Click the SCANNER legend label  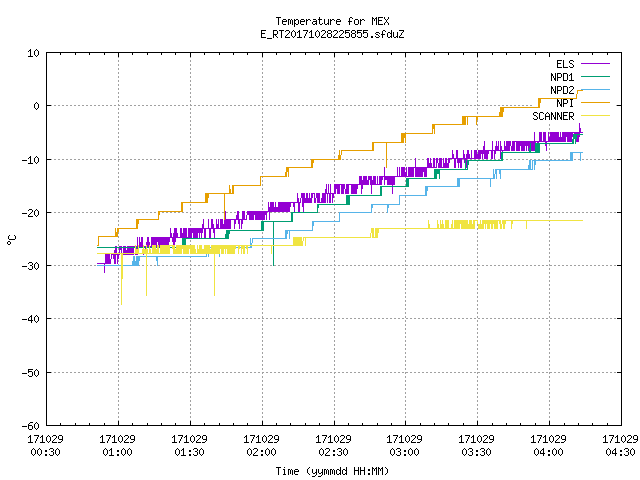point(553,116)
